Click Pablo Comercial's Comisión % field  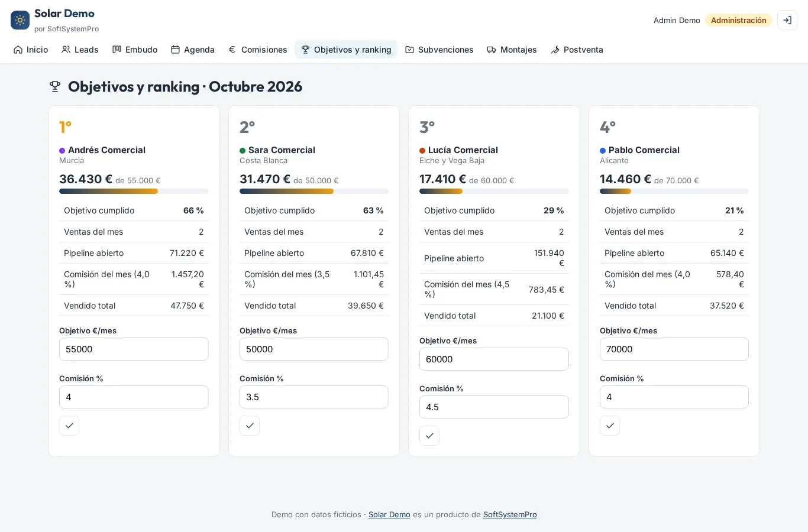click(x=674, y=397)
